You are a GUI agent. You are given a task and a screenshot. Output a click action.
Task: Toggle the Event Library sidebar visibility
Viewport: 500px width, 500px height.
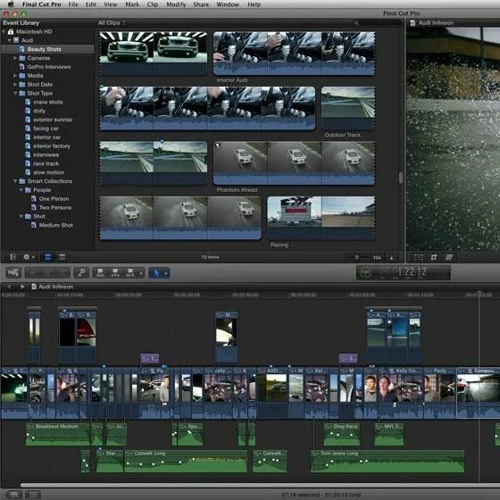coord(13,257)
